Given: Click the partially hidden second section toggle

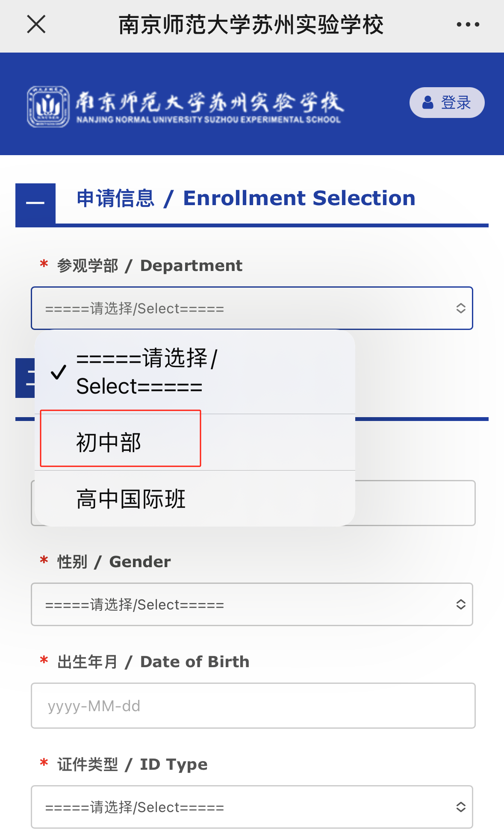Looking at the screenshot, I should tap(25, 378).
